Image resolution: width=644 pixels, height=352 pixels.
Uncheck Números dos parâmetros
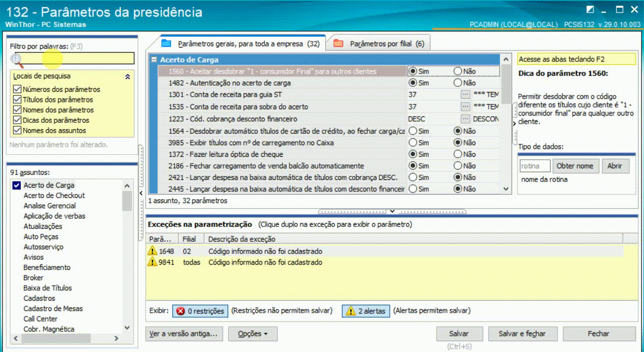[17, 89]
